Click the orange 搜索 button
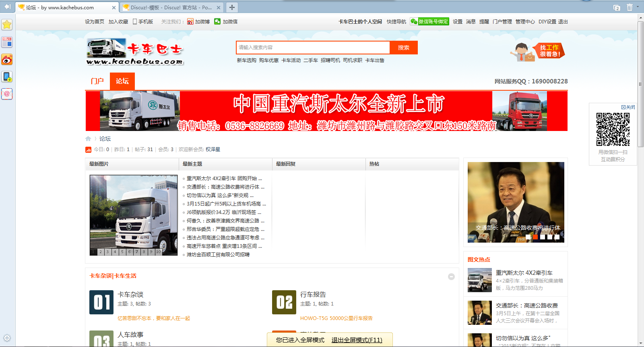This screenshot has width=644, height=347. (x=404, y=48)
